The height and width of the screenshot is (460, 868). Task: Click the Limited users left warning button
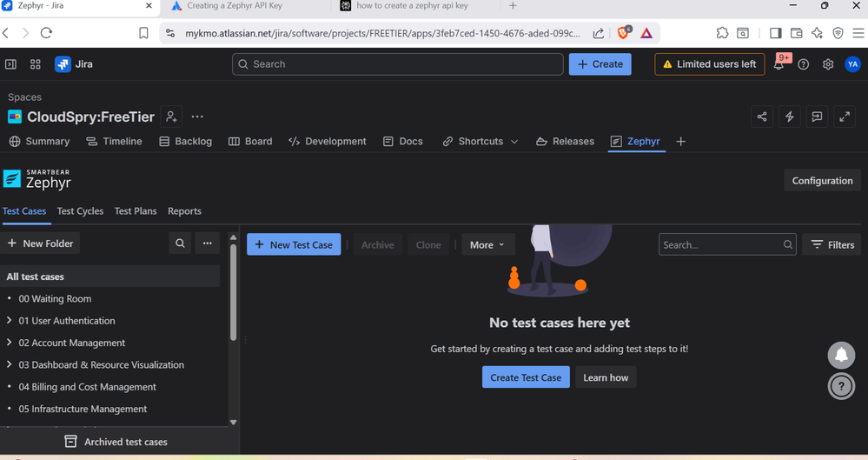click(709, 64)
